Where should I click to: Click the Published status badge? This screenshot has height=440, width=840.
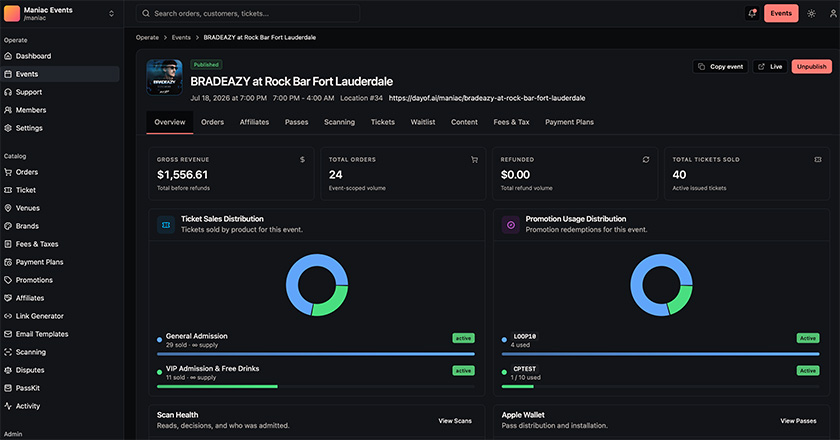(x=206, y=65)
